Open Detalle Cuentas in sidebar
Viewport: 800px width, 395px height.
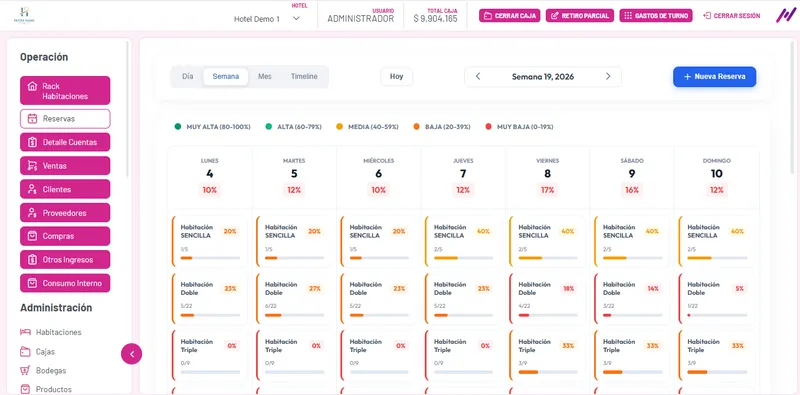coord(65,142)
